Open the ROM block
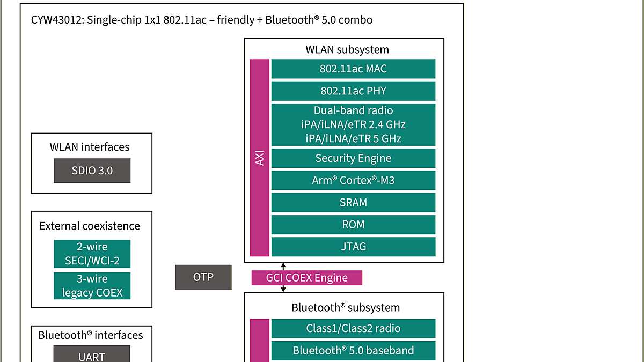Viewport: 644px width, 362px height. click(353, 224)
